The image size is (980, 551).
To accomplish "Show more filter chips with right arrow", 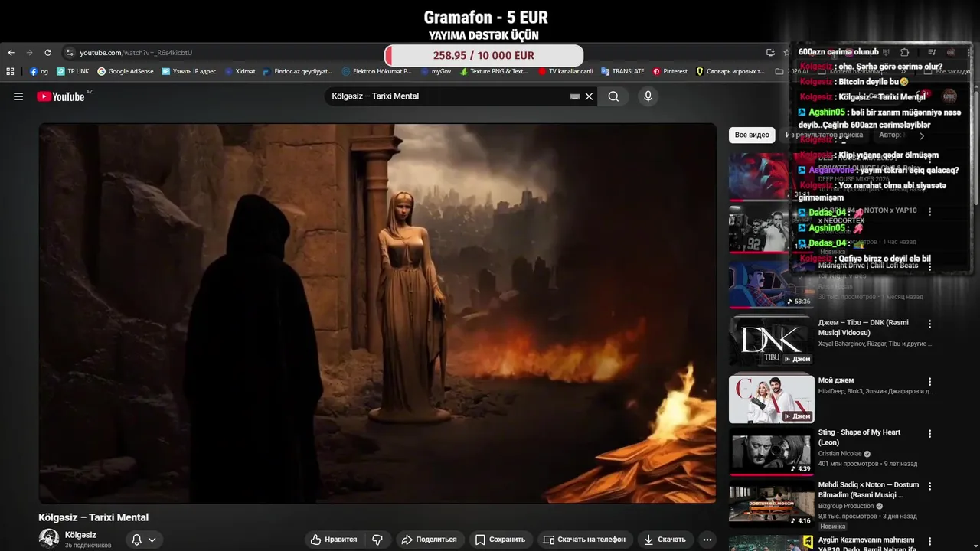I will coord(922,135).
